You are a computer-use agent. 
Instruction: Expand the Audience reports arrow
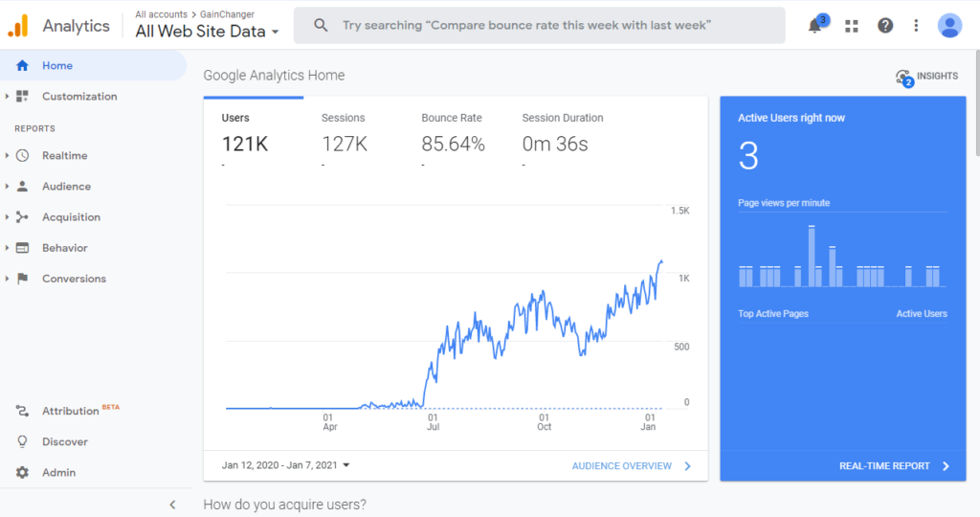pyautogui.click(x=7, y=187)
